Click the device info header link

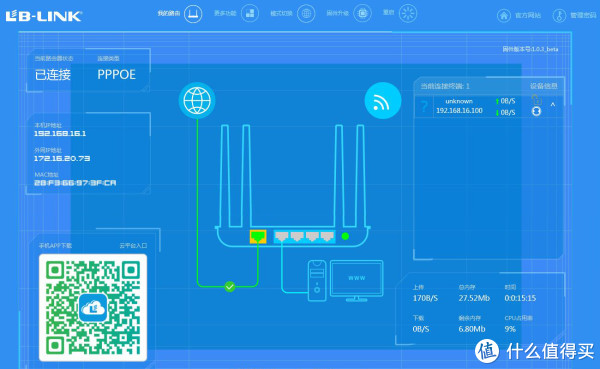click(544, 86)
